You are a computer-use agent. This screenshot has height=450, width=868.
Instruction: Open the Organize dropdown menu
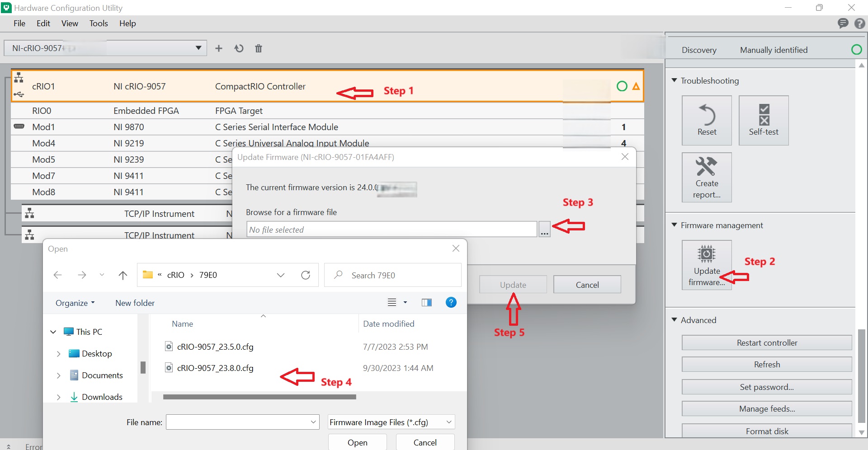coord(75,303)
